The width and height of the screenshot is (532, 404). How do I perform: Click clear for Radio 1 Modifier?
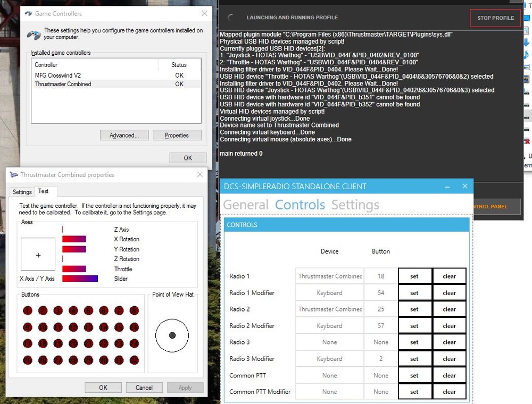[x=449, y=293]
